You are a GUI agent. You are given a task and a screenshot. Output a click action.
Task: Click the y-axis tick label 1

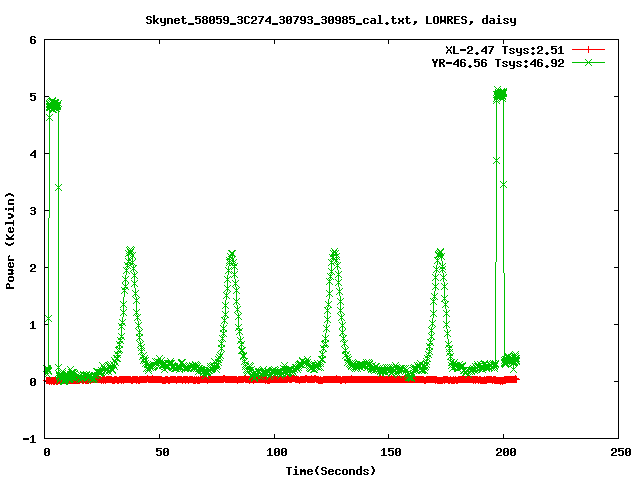[x=33, y=325]
